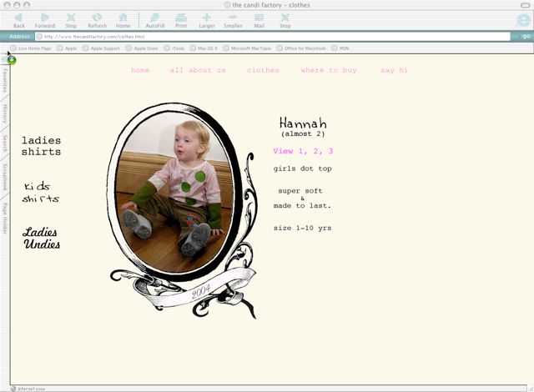
Task: Open Apple Store favorite
Action: [x=142, y=48]
